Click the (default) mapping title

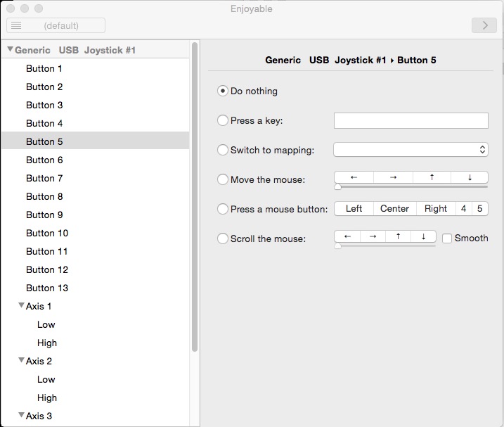(x=61, y=26)
